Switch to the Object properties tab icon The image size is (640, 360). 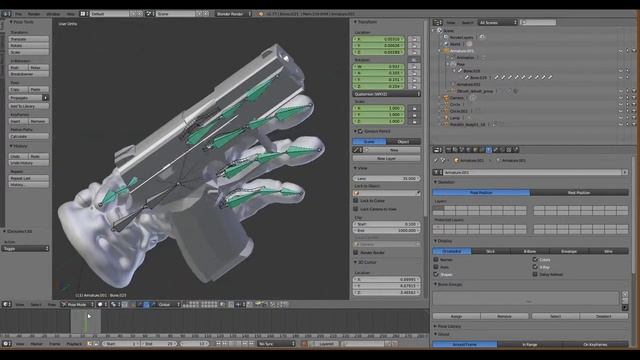coord(475,150)
